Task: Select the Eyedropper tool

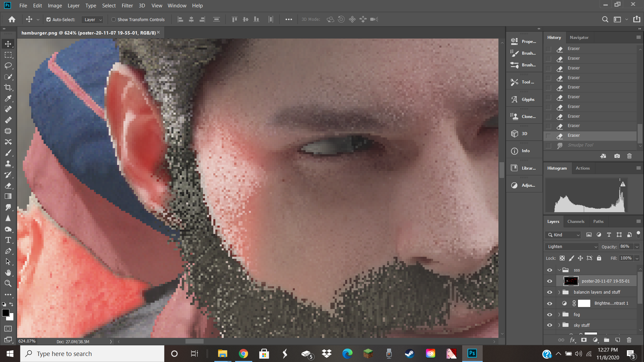Action: tap(8, 98)
